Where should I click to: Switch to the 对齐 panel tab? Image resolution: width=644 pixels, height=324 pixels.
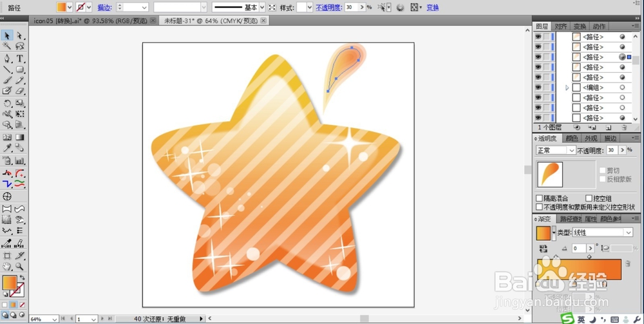(561, 26)
